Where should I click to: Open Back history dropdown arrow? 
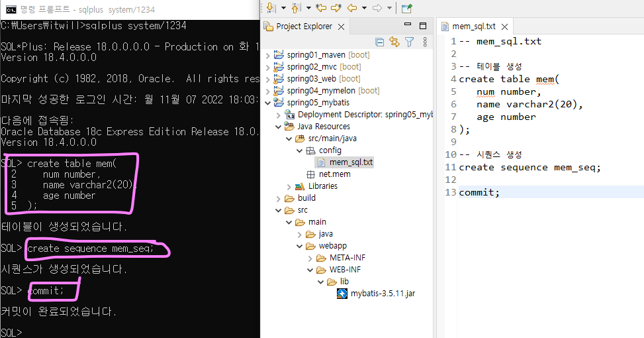(x=364, y=8)
